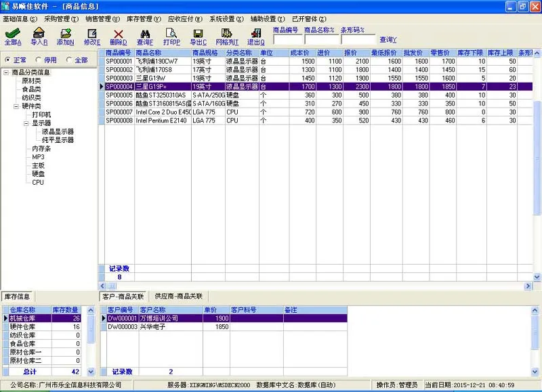542x392 pixels.
Task: Select the 内存条 category
Action: (x=41, y=148)
